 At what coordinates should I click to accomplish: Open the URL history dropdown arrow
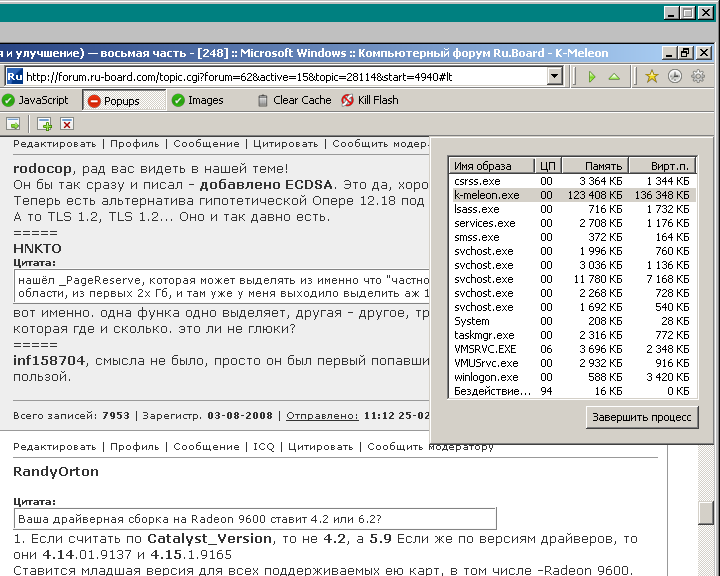click(555, 76)
